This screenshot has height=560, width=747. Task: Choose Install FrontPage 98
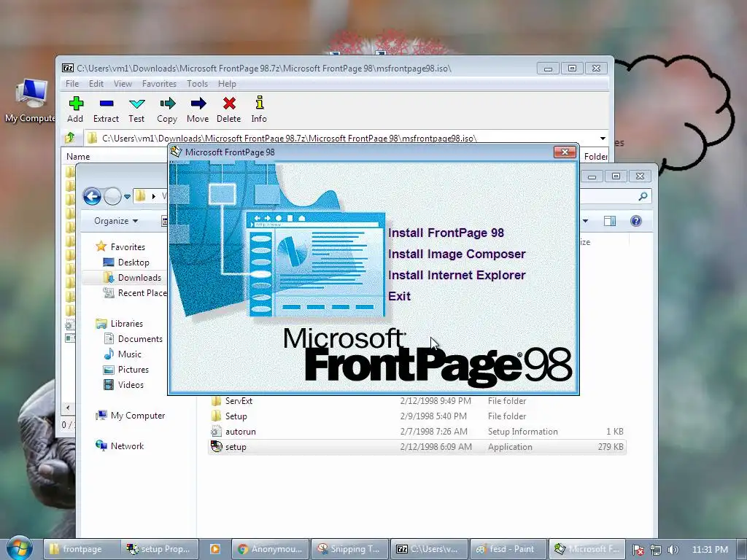point(446,233)
